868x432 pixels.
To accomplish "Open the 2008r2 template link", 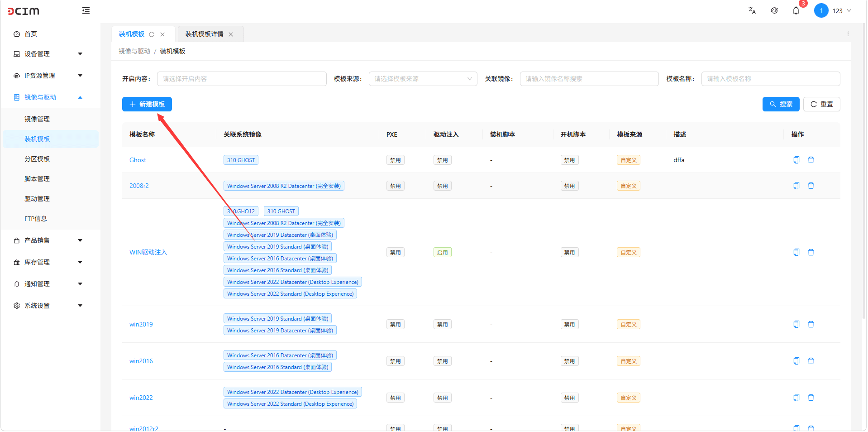I will pos(139,186).
